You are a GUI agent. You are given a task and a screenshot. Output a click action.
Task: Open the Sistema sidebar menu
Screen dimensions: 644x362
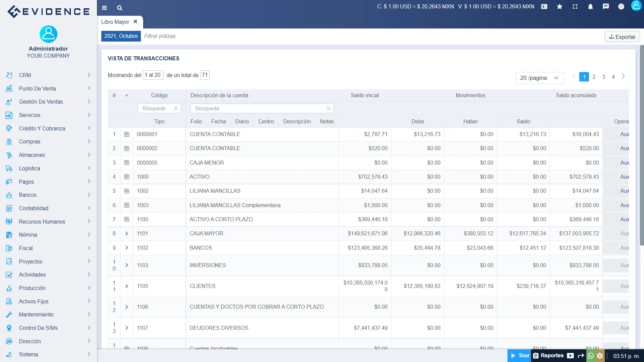48,354
